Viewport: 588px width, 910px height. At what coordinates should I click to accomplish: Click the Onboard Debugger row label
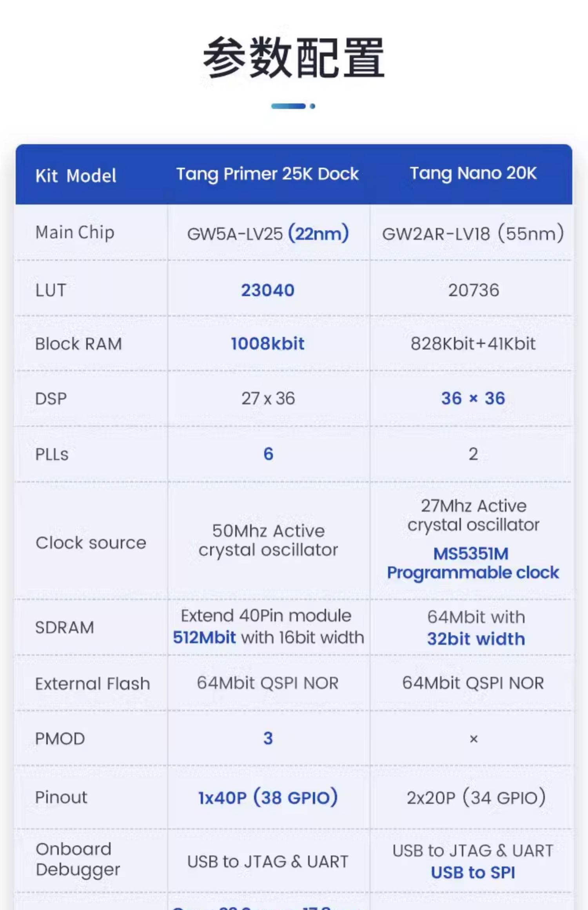pos(78,859)
